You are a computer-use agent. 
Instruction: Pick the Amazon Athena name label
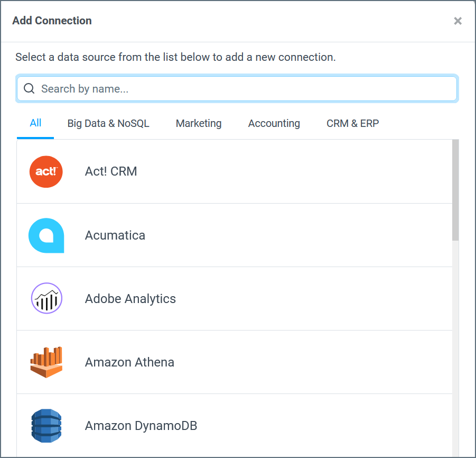click(x=129, y=362)
